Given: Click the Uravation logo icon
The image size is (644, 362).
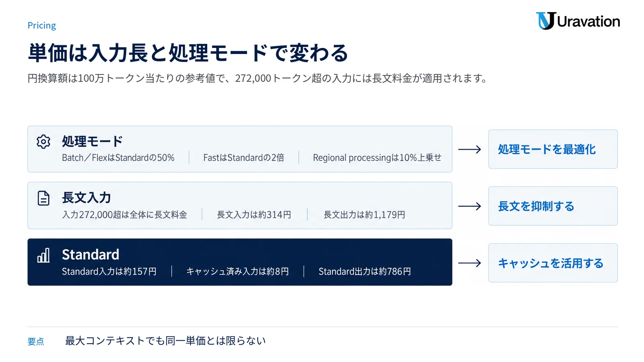Looking at the screenshot, I should (x=545, y=21).
